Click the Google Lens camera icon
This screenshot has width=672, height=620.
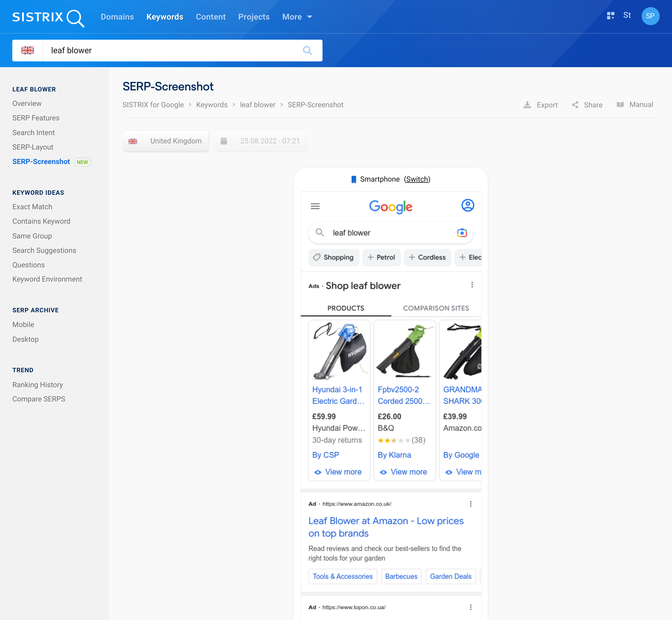click(x=462, y=233)
